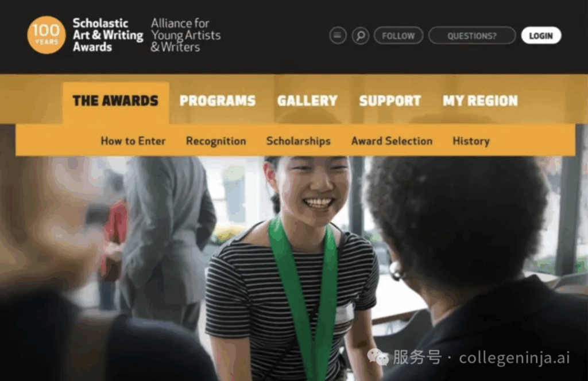Viewport: 588px width, 381px height.
Task: Open the PROGRAMS menu
Action: (x=218, y=101)
